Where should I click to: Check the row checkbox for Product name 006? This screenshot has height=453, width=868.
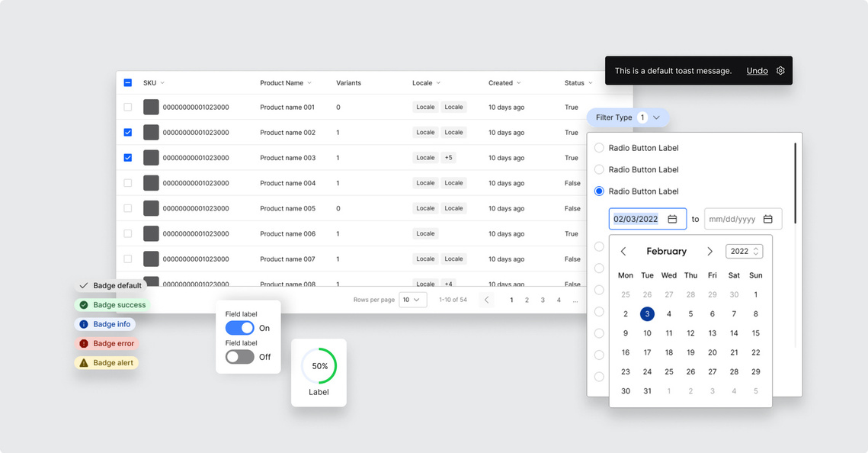pyautogui.click(x=128, y=233)
